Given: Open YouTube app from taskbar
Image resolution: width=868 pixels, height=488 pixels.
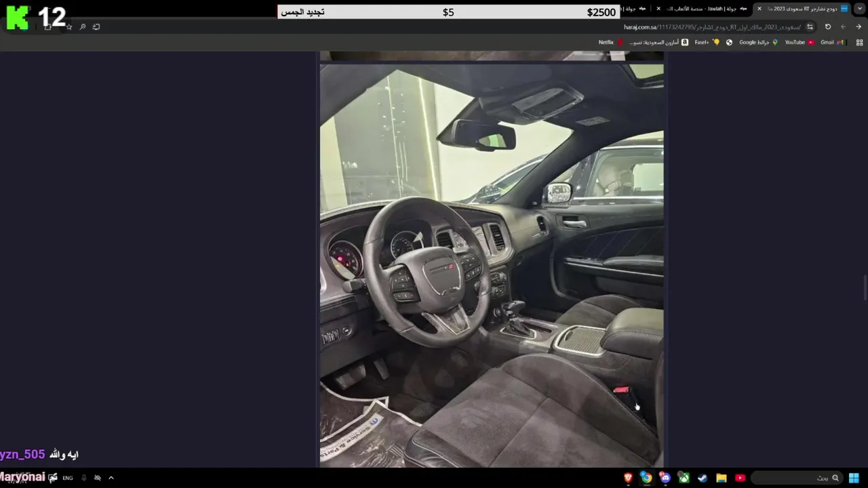Looking at the screenshot, I should coord(740,478).
